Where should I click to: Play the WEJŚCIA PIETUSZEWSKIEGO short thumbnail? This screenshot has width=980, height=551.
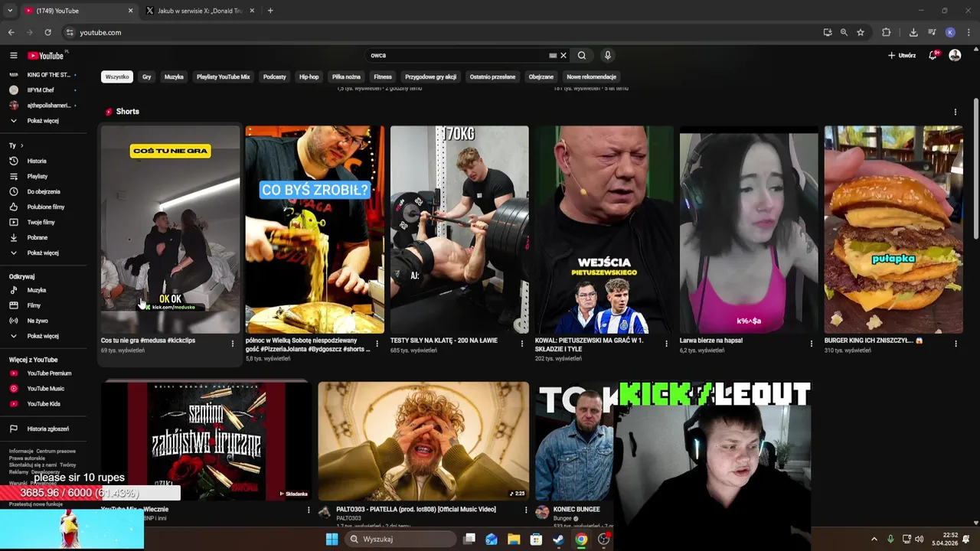[604, 230]
